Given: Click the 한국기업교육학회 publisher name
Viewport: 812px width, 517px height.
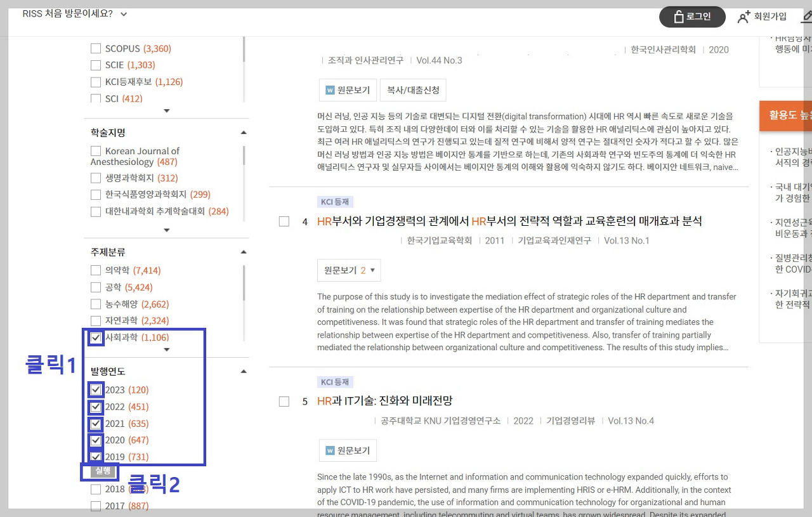Looking at the screenshot, I should 440,240.
